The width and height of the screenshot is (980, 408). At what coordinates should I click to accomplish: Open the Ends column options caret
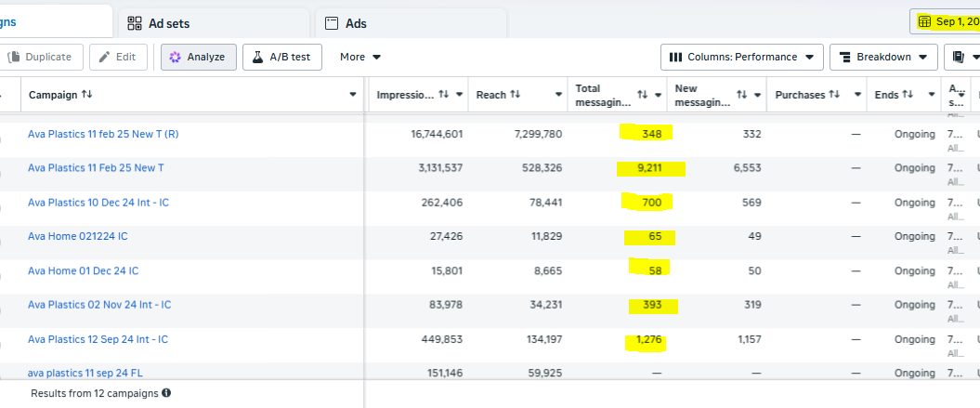pos(932,95)
